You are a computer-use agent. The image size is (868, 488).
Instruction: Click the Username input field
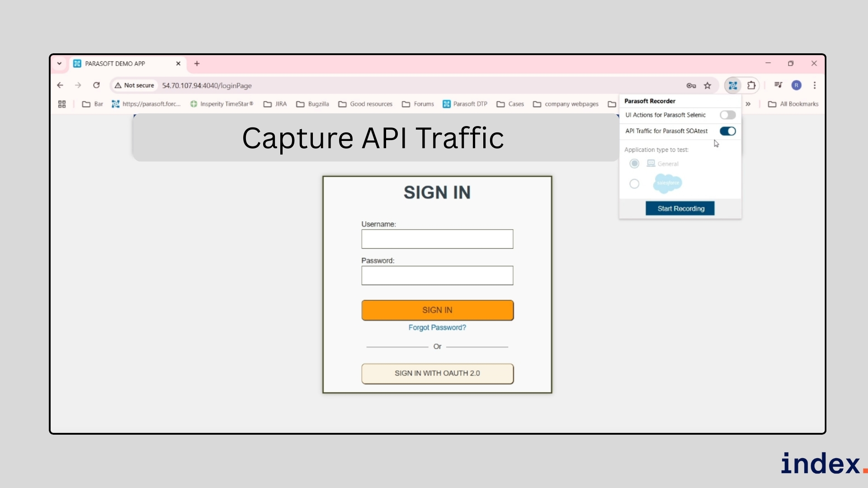coord(437,239)
